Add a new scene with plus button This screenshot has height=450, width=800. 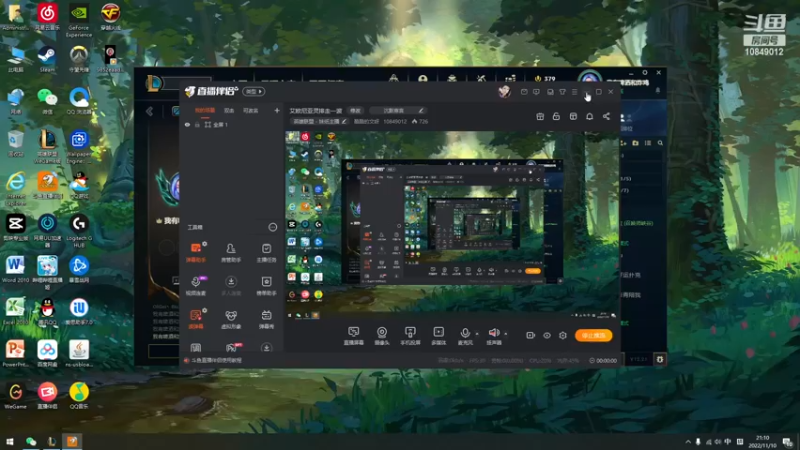[277, 110]
